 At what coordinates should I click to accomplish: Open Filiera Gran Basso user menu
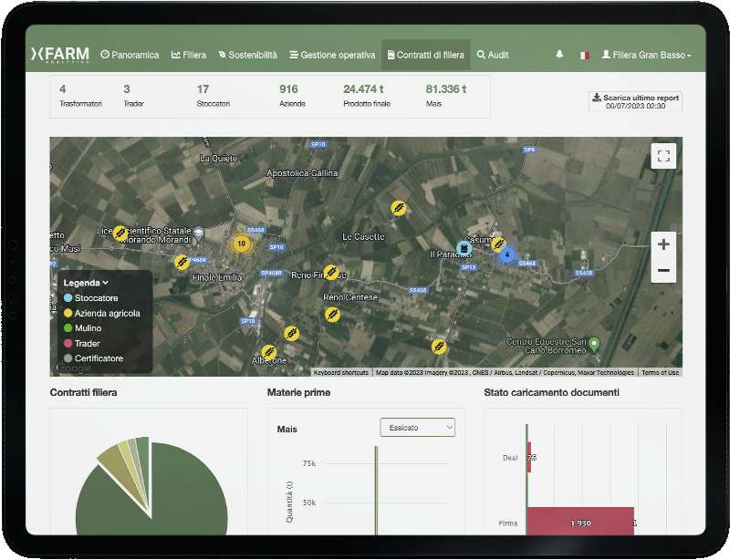(646, 56)
